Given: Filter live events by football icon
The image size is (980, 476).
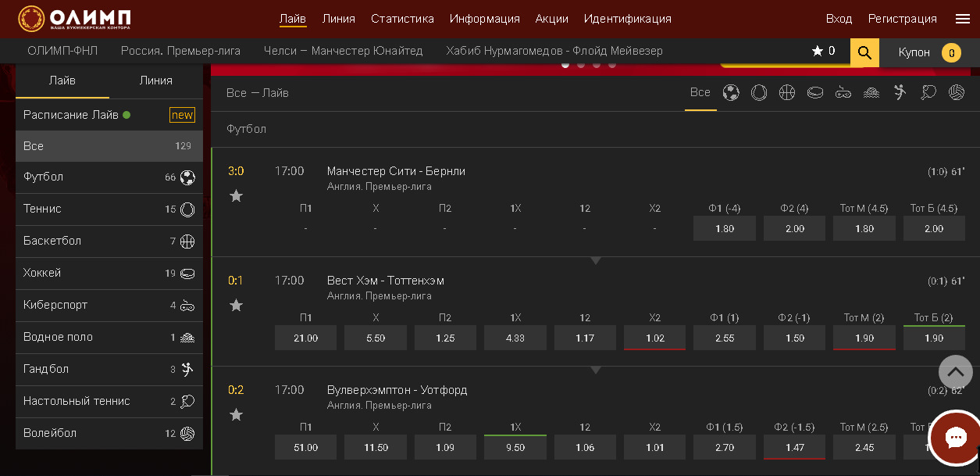Looking at the screenshot, I should 731,93.
